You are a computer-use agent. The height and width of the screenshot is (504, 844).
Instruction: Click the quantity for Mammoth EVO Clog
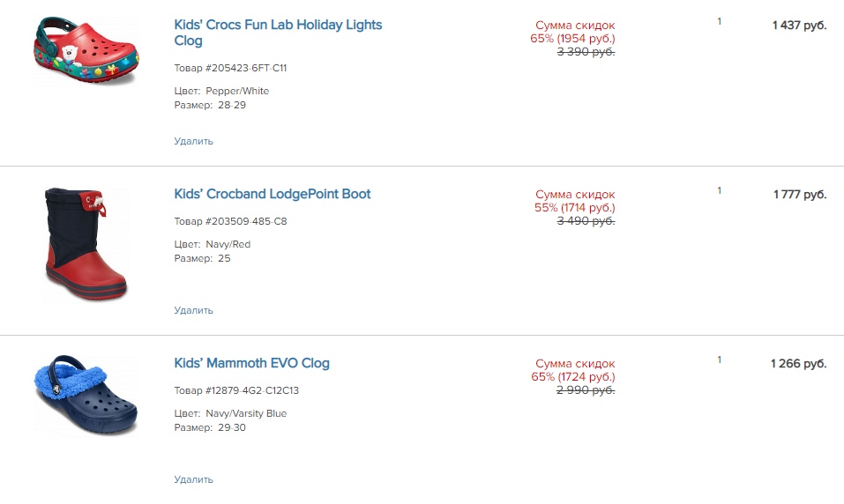pyautogui.click(x=719, y=359)
